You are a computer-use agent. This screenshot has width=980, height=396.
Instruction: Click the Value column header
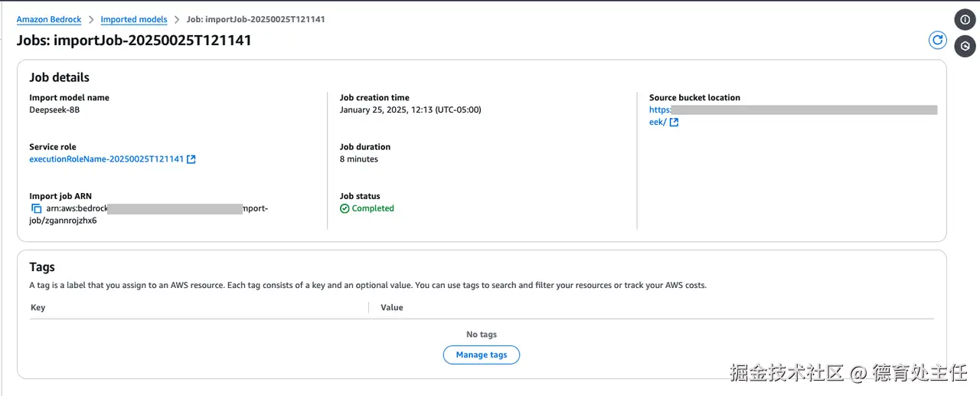click(391, 307)
